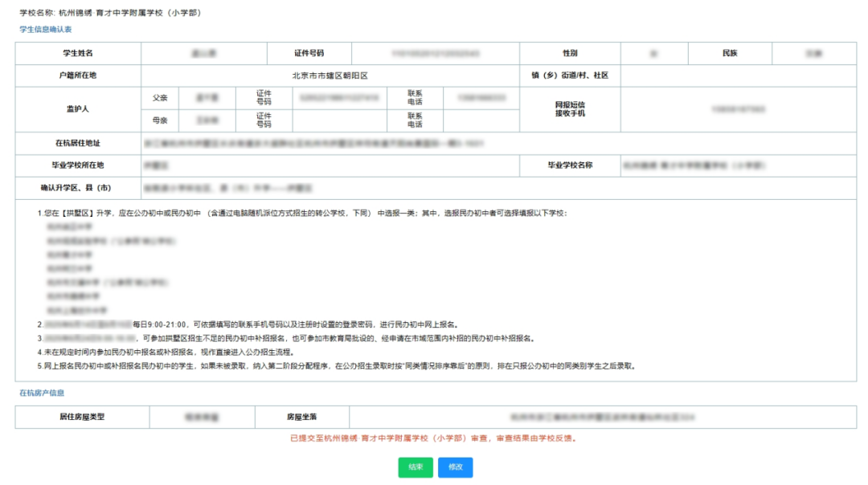Select the 父亲 cell
This screenshot has height=485, width=868.
160,98
